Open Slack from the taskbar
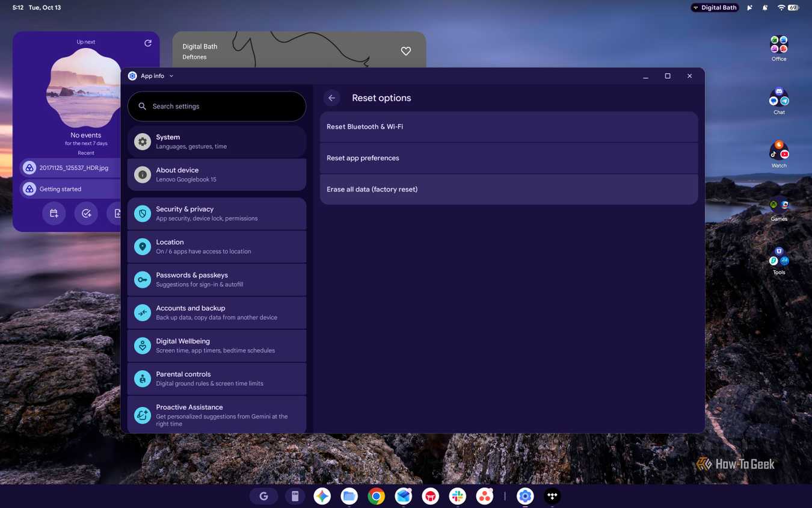 [x=458, y=496]
